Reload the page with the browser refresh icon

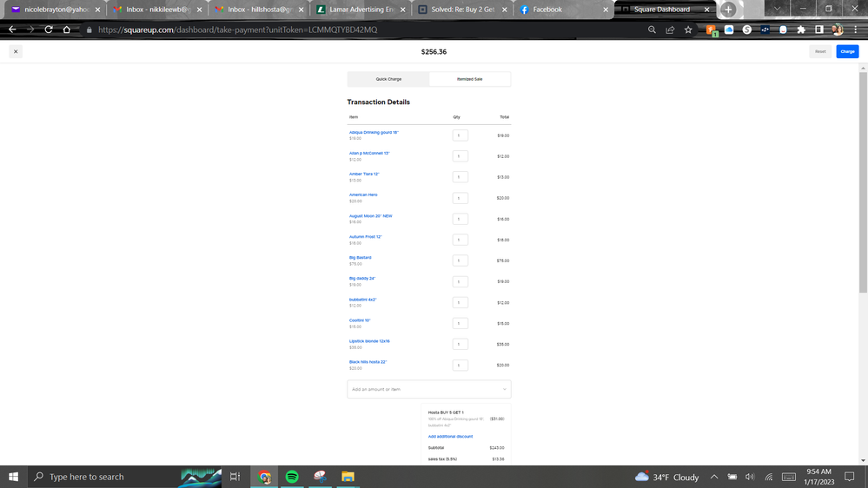(49, 30)
